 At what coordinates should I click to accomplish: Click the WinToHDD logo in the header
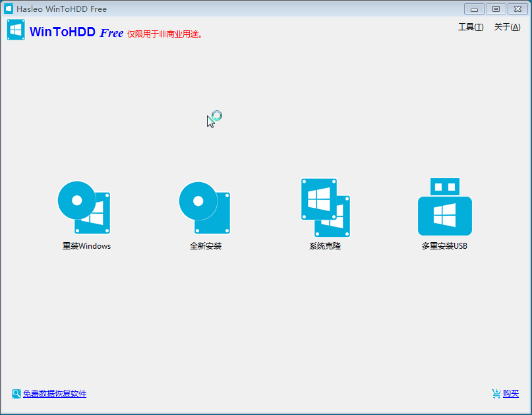tap(16, 30)
